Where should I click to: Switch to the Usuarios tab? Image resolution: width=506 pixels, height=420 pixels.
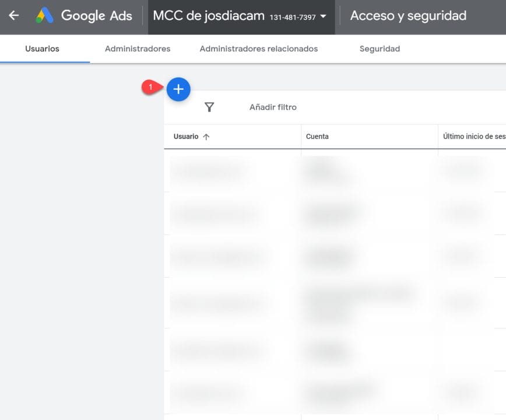(x=42, y=49)
